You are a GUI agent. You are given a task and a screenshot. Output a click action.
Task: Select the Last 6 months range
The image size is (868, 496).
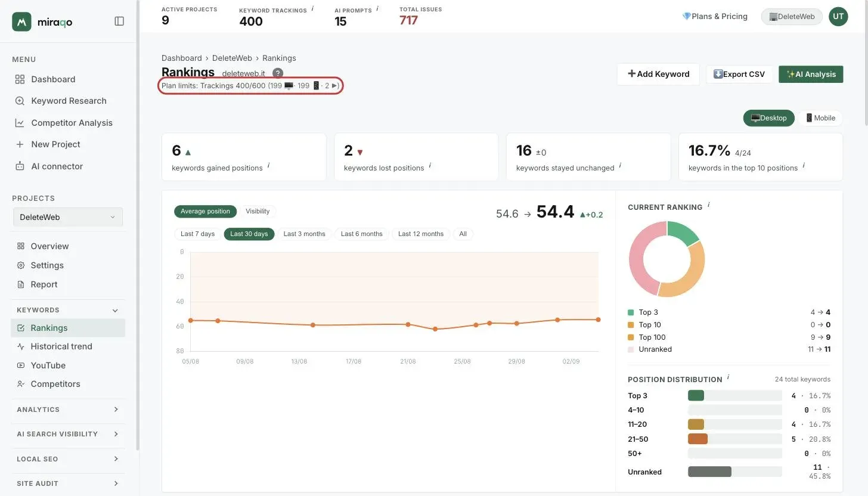click(x=362, y=234)
